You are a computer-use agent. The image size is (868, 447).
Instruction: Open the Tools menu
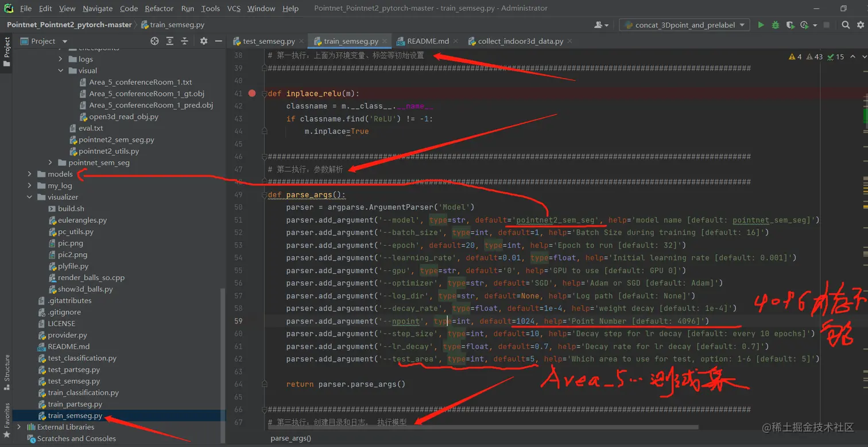pyautogui.click(x=211, y=9)
